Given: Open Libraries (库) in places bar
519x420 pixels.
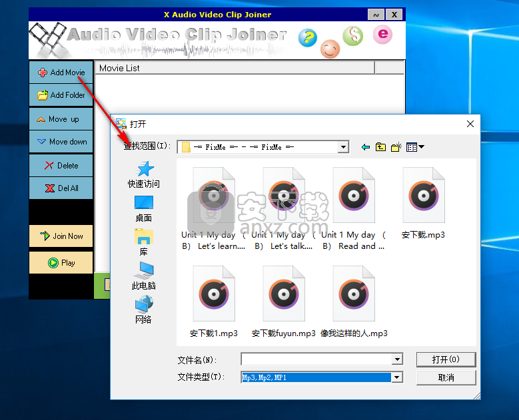Looking at the screenshot, I should (x=144, y=242).
